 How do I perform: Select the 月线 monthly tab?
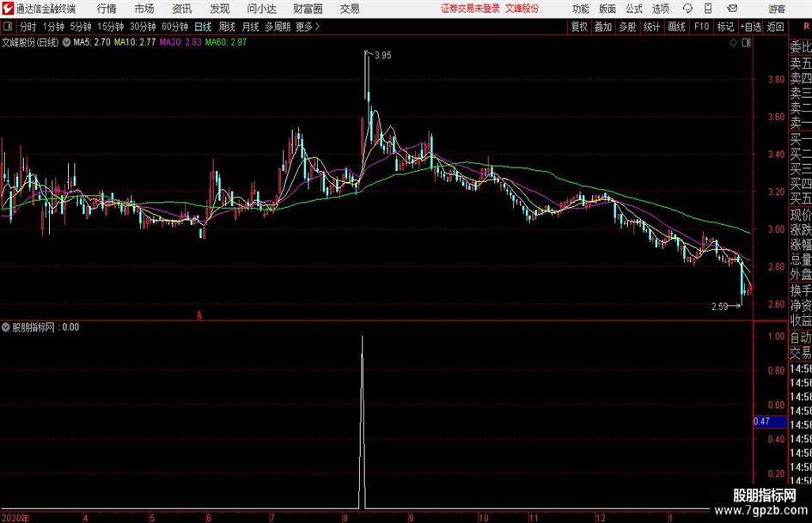250,27
